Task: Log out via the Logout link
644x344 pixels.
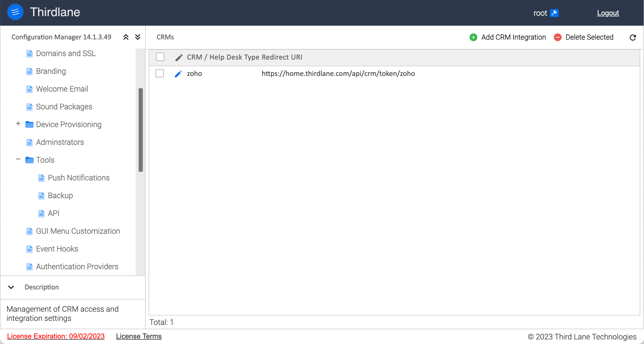Action: point(608,13)
